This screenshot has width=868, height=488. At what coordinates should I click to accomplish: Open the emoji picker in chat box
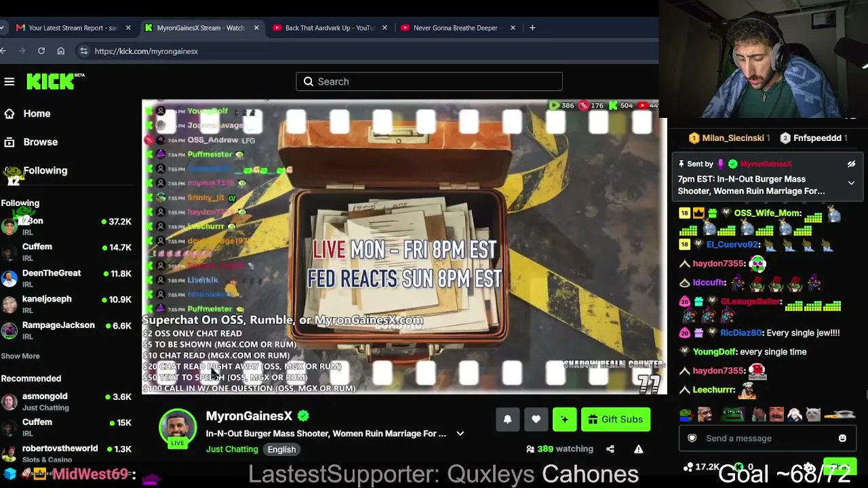(842, 439)
